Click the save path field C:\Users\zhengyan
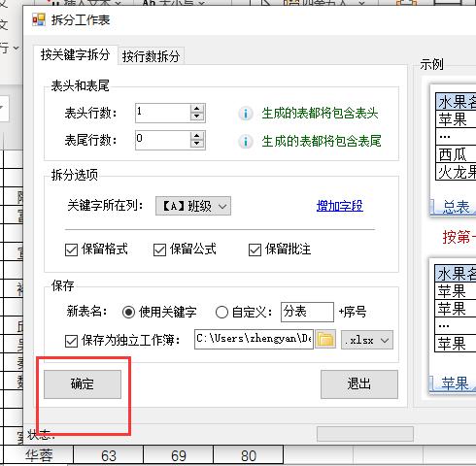 click(x=254, y=339)
